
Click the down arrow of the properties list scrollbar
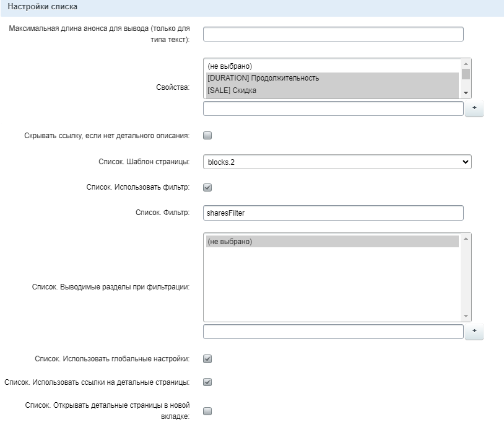[466, 93]
